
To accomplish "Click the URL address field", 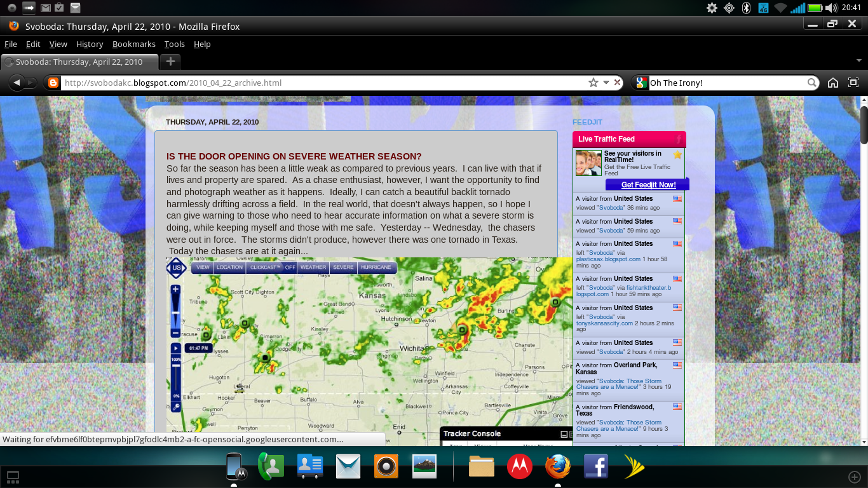I will coord(324,83).
